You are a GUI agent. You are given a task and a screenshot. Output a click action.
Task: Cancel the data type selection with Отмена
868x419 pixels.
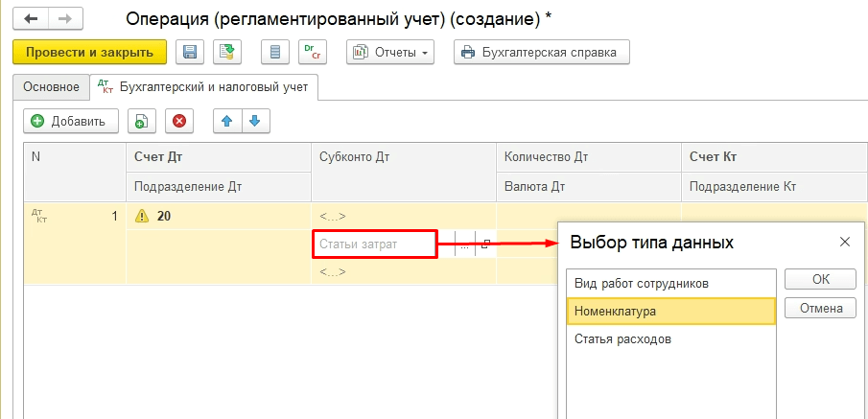[x=820, y=308]
